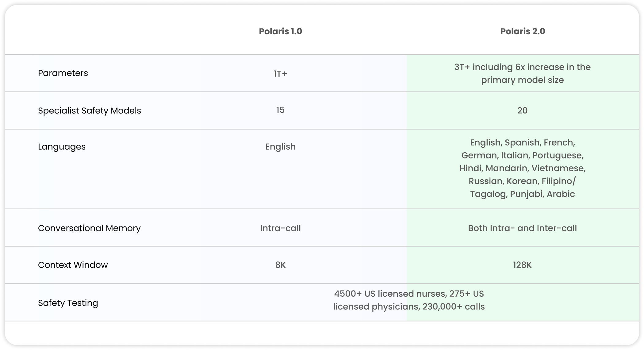Select the Conversational Memory label
Image resolution: width=644 pixels, height=350 pixels.
click(89, 228)
